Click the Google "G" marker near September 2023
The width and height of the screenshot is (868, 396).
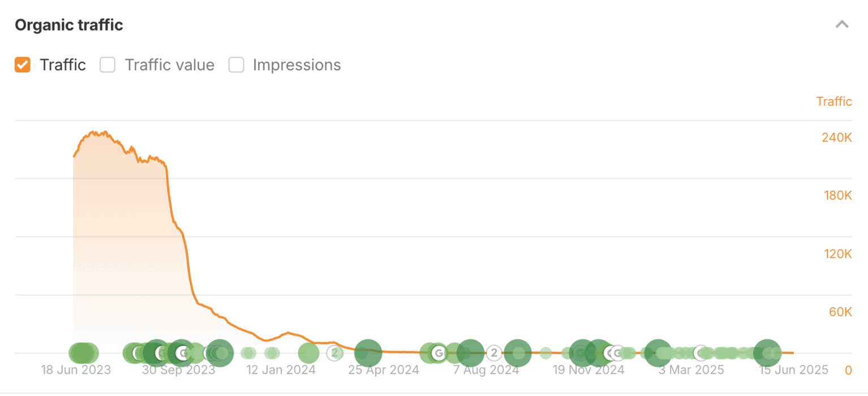182,354
